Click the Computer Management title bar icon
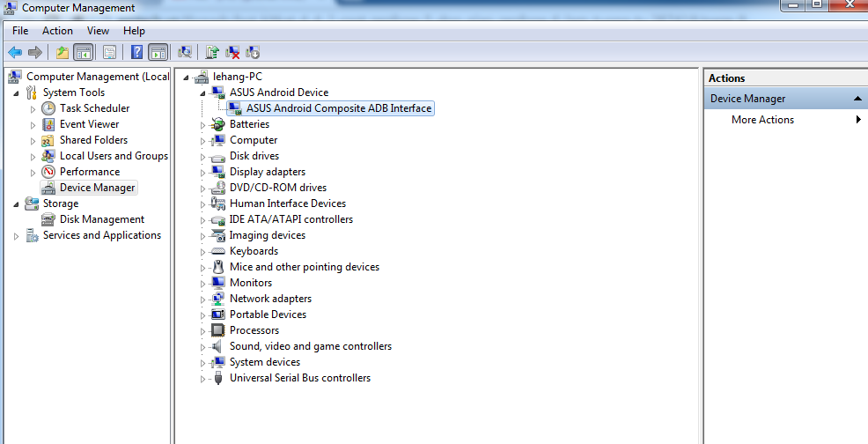The image size is (868, 444). pyautogui.click(x=11, y=7)
